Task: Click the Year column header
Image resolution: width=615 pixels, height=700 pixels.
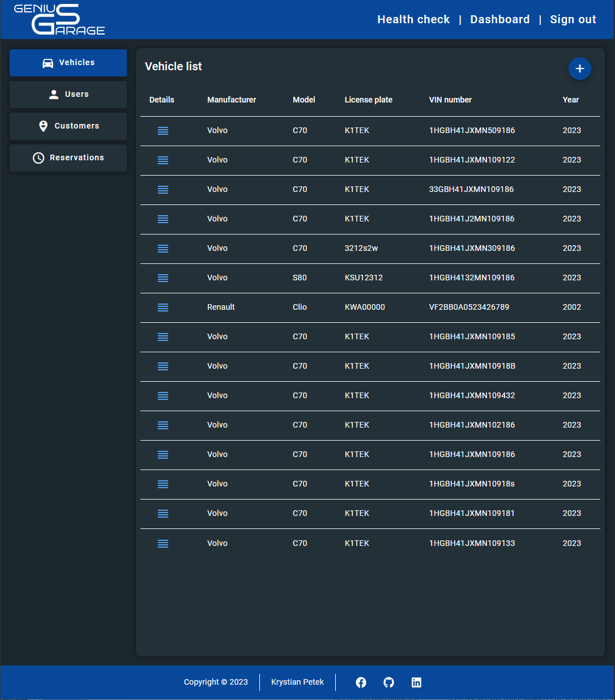Action: point(571,100)
